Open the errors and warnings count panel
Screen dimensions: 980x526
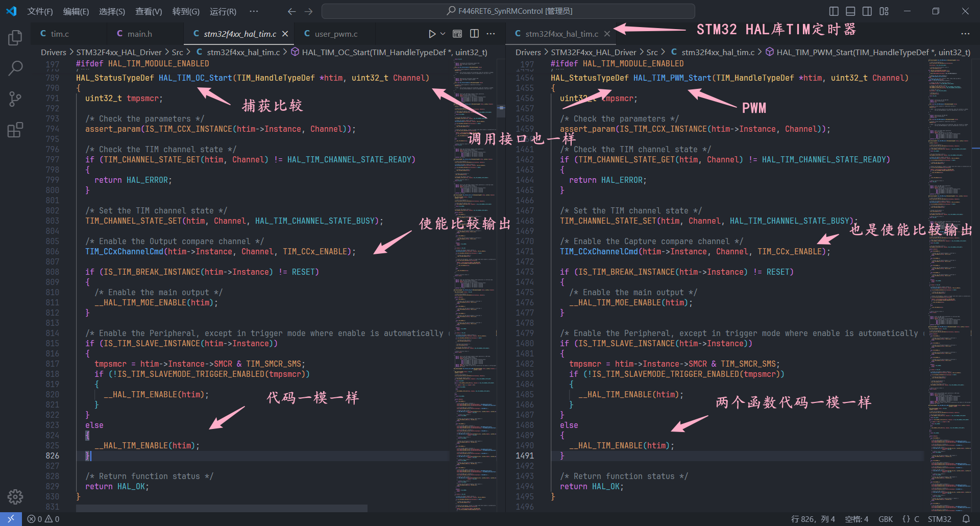click(43, 519)
